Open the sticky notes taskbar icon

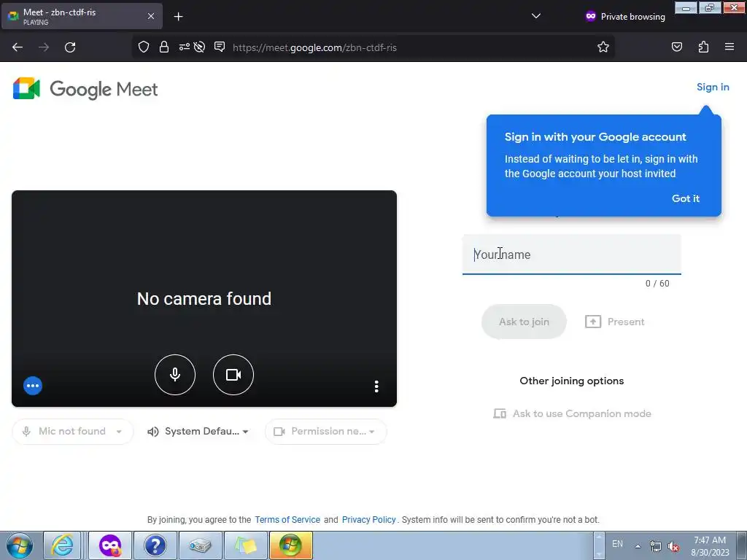coord(245,545)
